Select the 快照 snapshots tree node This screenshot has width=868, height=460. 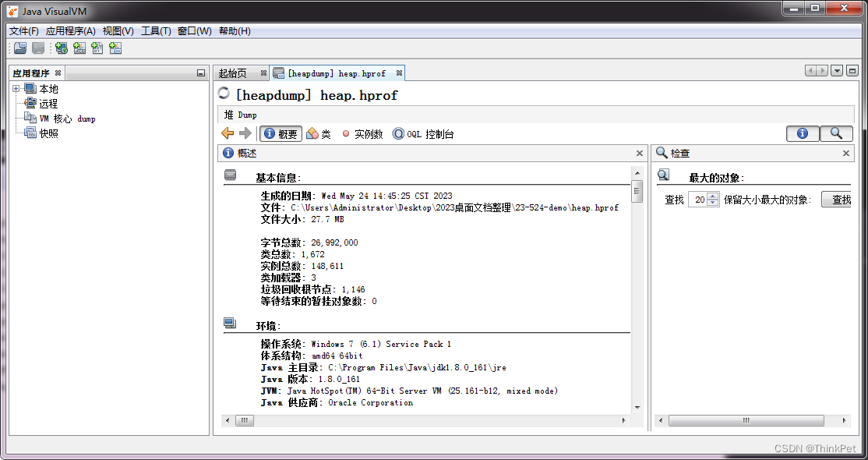click(41, 133)
